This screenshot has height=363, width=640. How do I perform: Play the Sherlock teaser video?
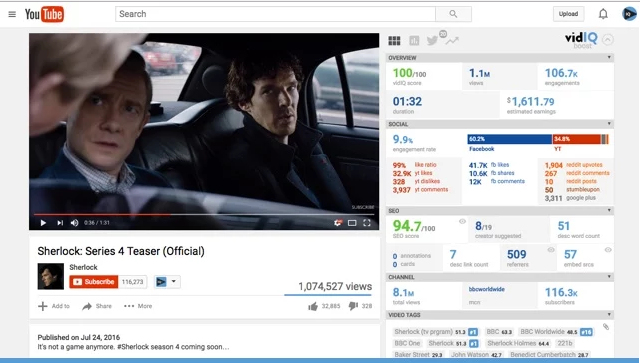tap(43, 223)
